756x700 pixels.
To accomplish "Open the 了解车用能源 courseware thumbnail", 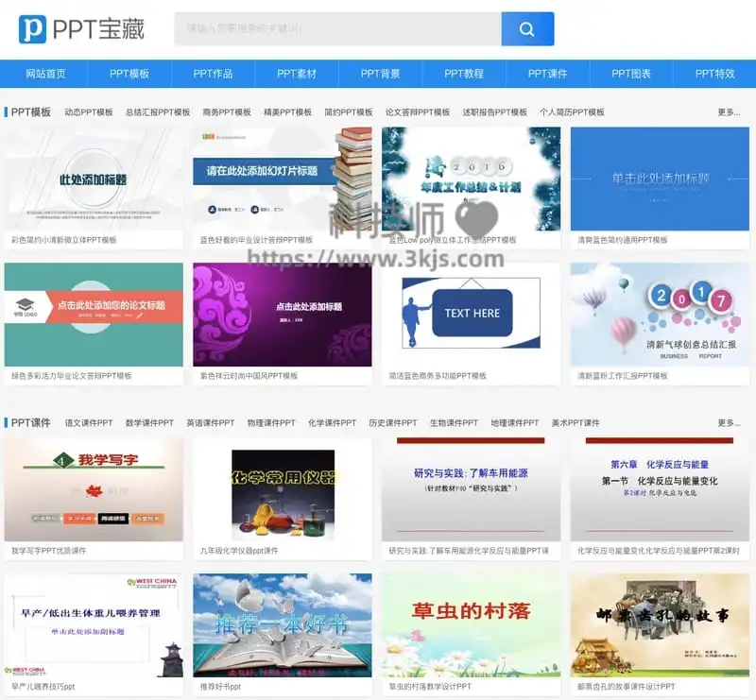I will tap(471, 489).
